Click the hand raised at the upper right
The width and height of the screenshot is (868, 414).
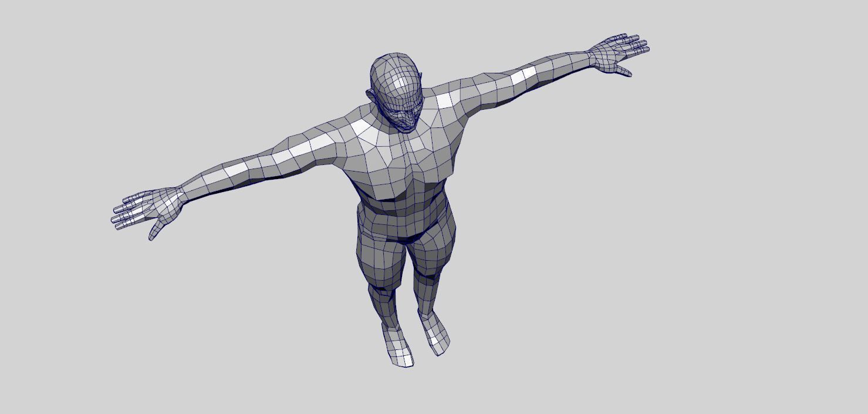pyautogui.click(x=619, y=54)
